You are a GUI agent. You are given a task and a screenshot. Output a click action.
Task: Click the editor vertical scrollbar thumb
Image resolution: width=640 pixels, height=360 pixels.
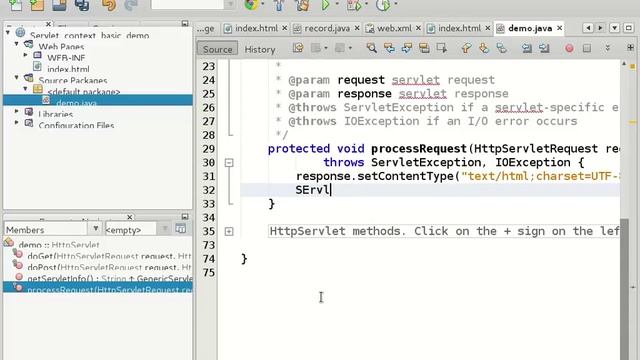tap(624, 288)
